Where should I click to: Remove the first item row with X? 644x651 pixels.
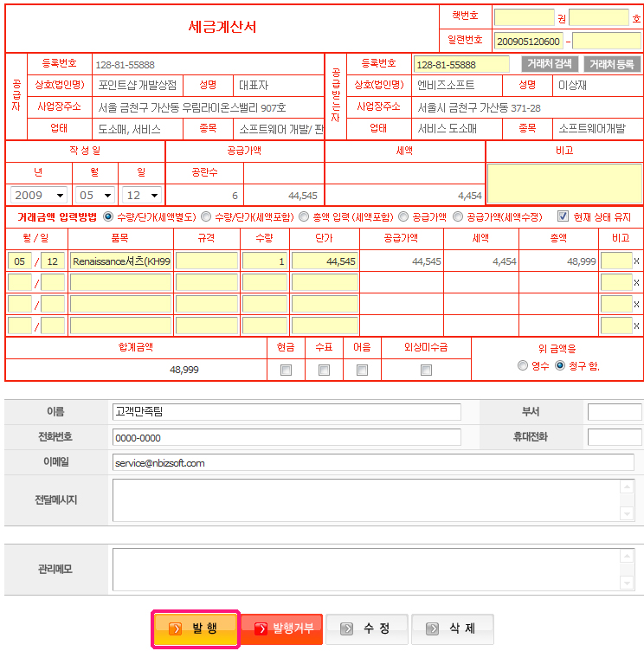tap(637, 261)
